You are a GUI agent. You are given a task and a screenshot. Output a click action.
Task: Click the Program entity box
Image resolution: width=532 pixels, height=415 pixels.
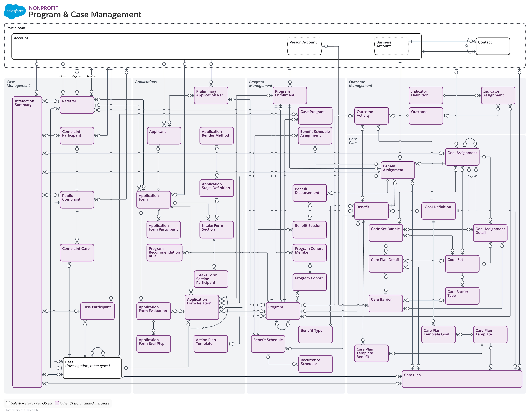point(283,311)
